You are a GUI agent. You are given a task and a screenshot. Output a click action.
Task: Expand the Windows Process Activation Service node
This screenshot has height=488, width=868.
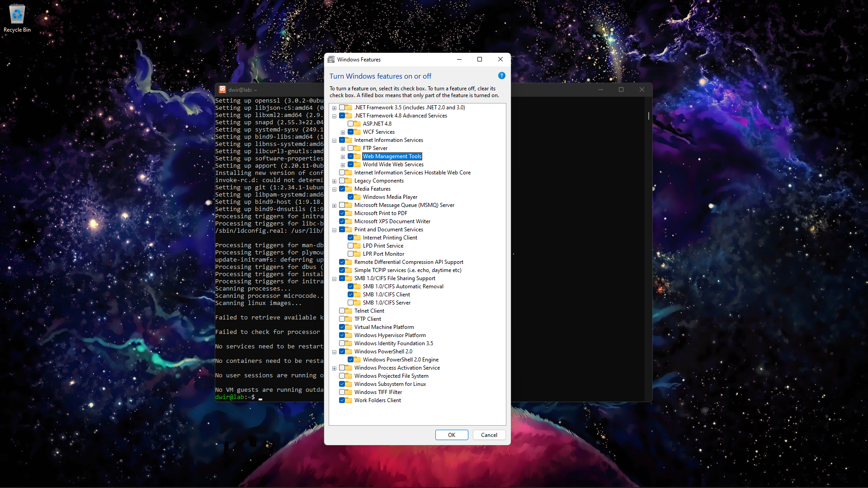coord(334,368)
